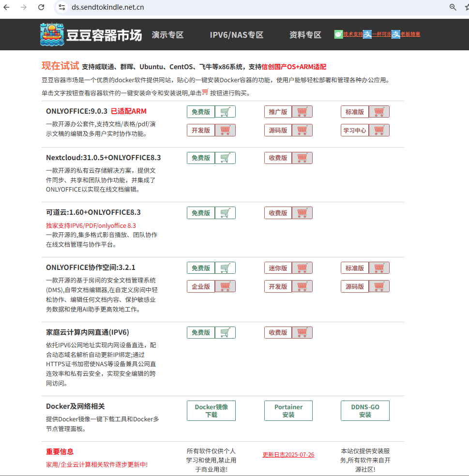Click ONLYOFFICE:9.0.3 row 标准版 button
The width and height of the screenshot is (469, 476).
pyautogui.click(x=354, y=112)
